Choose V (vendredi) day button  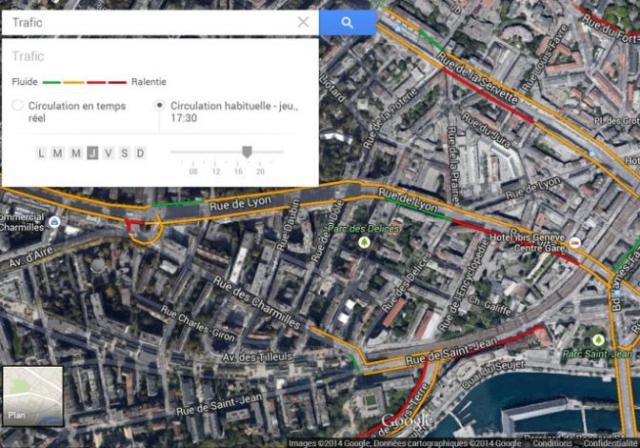pos(108,153)
